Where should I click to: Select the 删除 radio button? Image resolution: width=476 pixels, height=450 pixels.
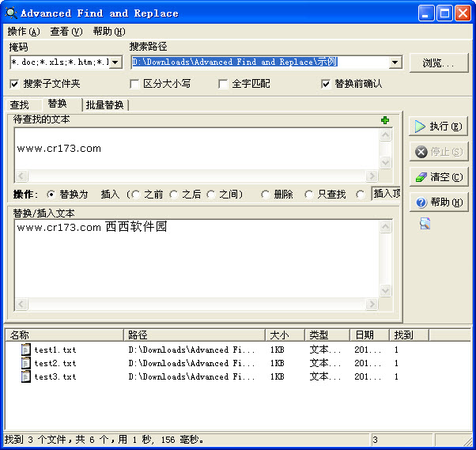[x=266, y=195]
